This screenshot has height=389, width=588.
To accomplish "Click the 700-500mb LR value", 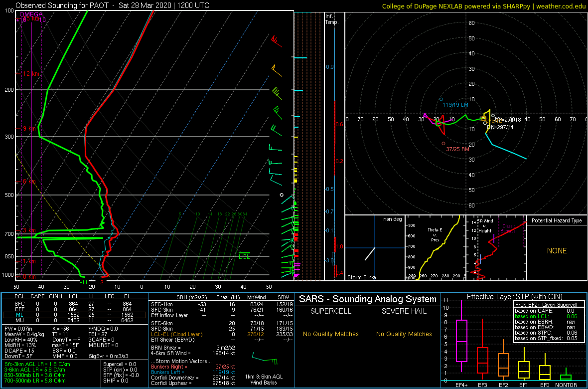I will (x=35, y=380).
